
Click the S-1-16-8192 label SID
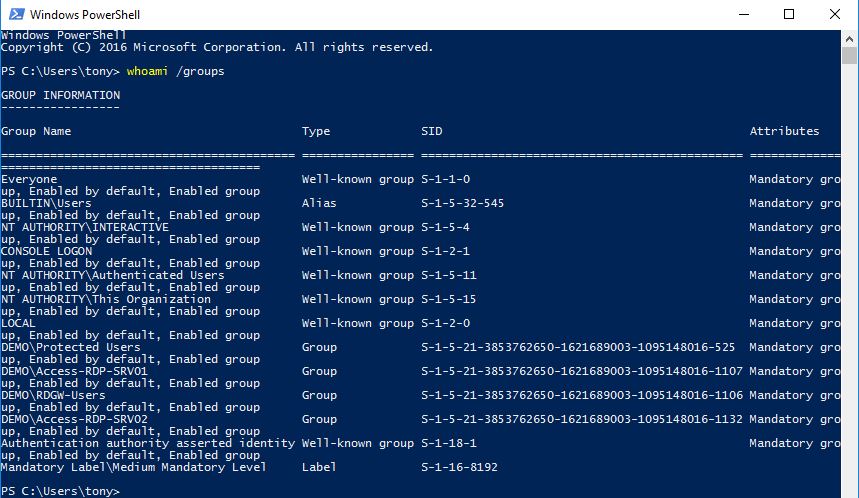[459, 467]
